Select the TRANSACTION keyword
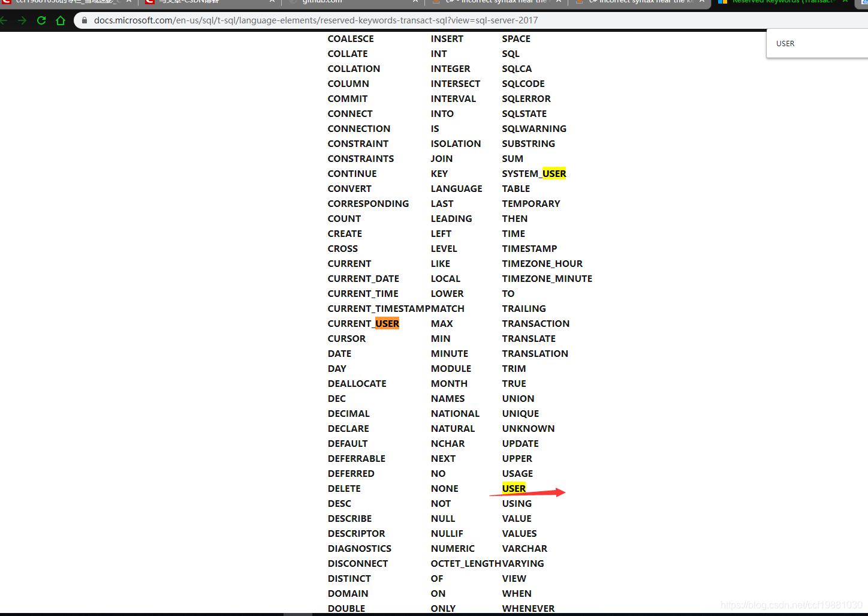Image resolution: width=868 pixels, height=616 pixels. click(536, 324)
